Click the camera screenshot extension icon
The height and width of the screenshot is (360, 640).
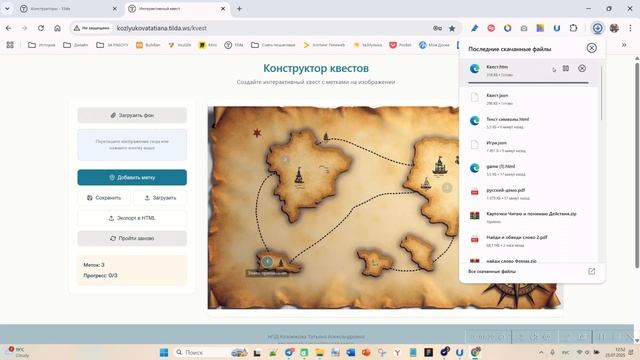[524, 28]
